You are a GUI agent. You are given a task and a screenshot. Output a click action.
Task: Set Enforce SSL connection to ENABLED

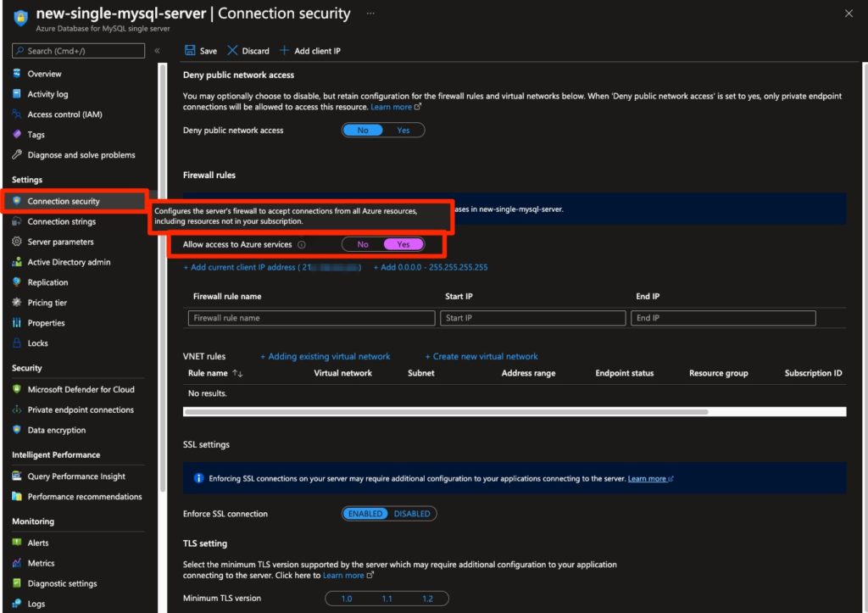365,513
